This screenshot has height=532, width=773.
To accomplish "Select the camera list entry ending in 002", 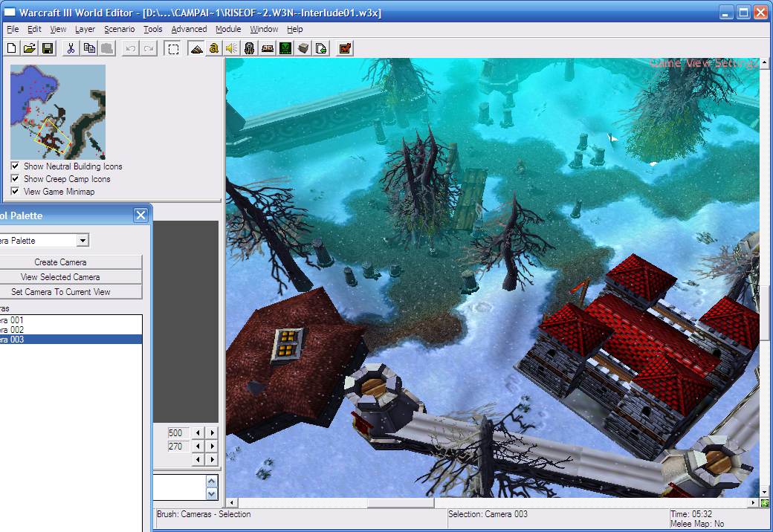I will coord(71,330).
